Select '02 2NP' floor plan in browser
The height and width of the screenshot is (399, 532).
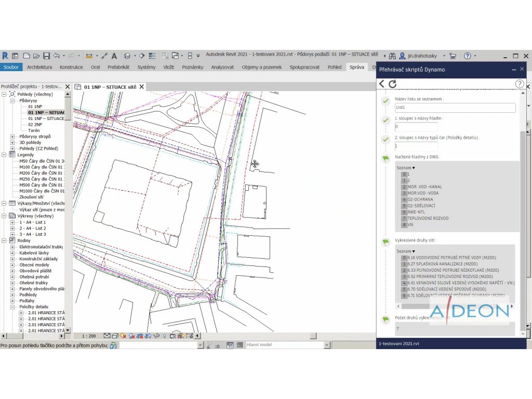point(35,125)
